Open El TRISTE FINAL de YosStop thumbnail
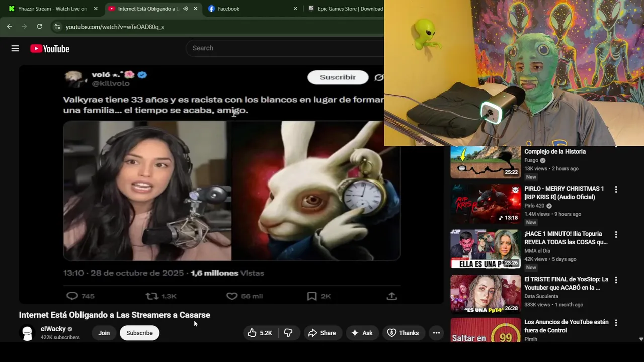 [486, 294]
